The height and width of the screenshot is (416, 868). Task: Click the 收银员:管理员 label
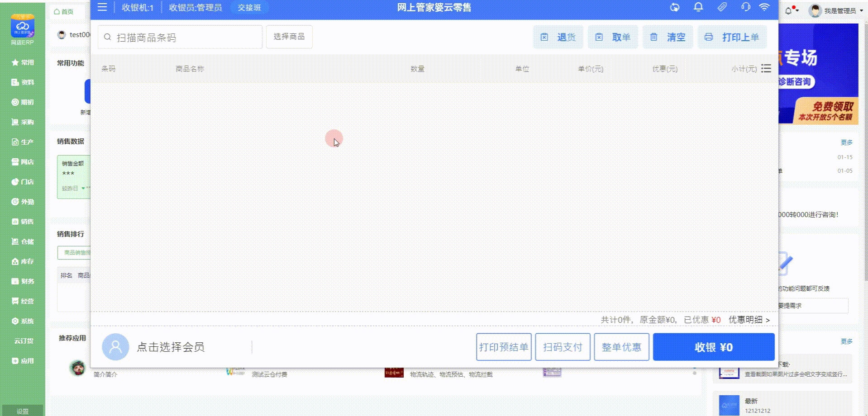point(196,8)
